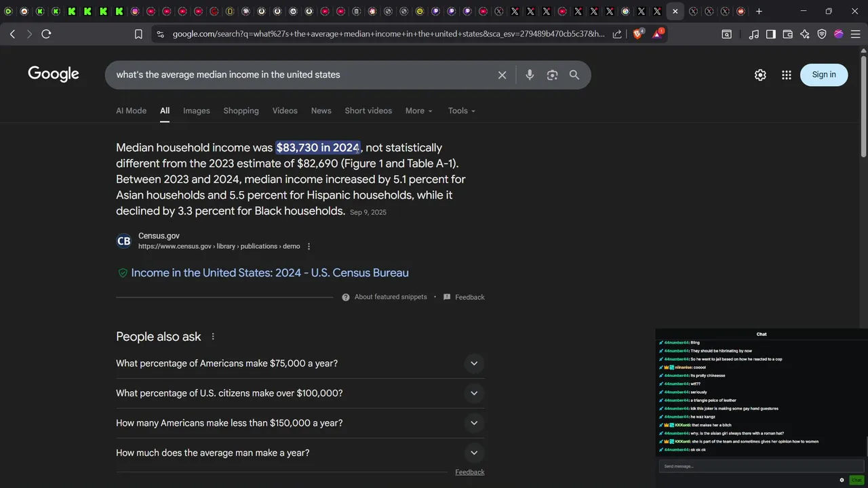The image size is (868, 488).
Task: Open Census.gov result three-dot menu
Action: click(x=309, y=247)
